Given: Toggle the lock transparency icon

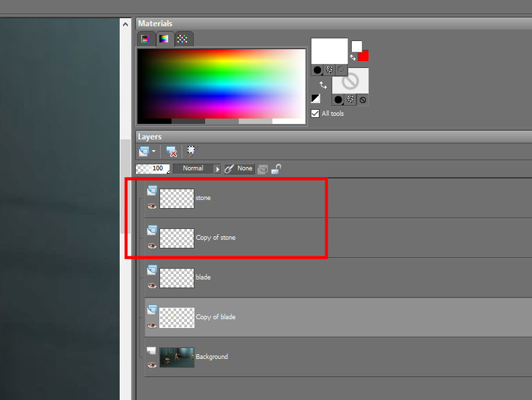Looking at the screenshot, I should coord(276,169).
